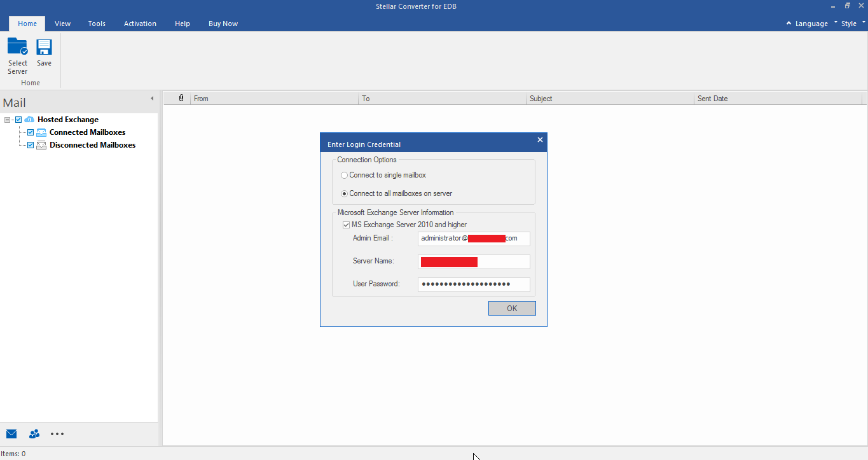The image size is (868, 460).
Task: Select the Hosted Exchange tree label
Action: [x=68, y=120]
